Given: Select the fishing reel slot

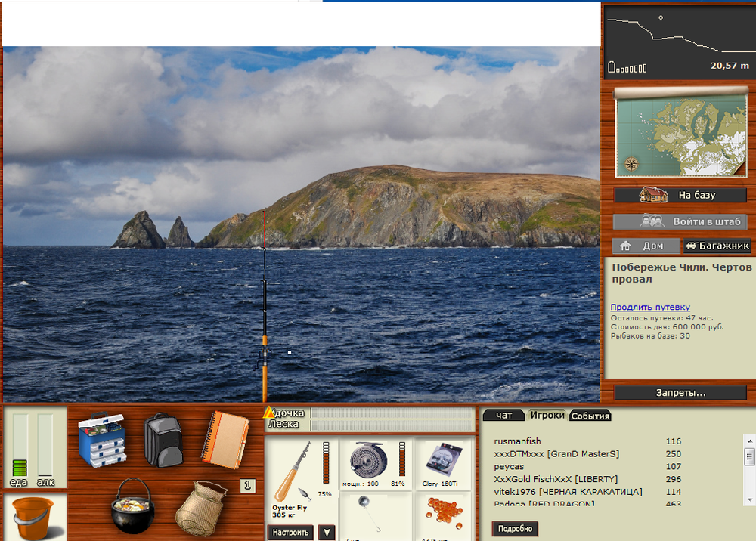Looking at the screenshot, I should click(x=368, y=460).
